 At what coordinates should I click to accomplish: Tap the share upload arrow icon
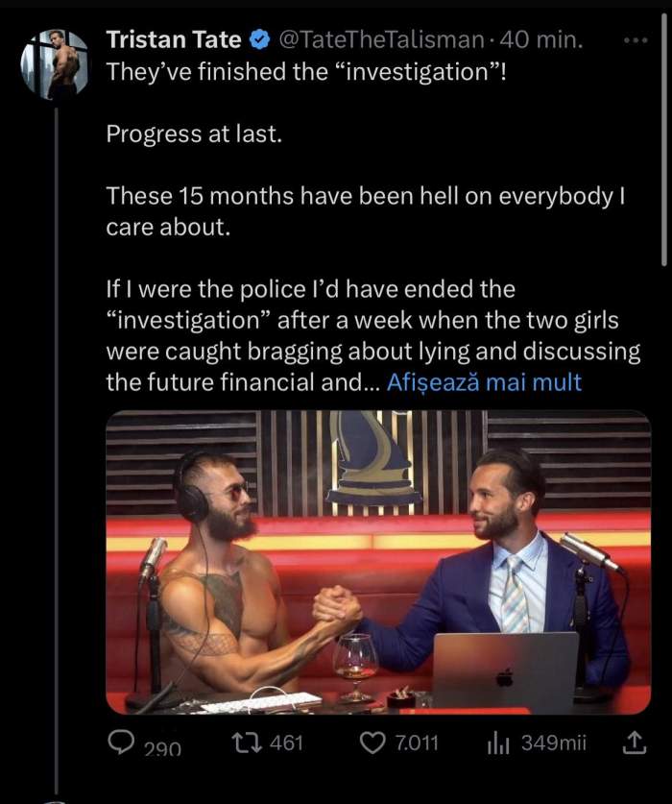click(x=634, y=742)
